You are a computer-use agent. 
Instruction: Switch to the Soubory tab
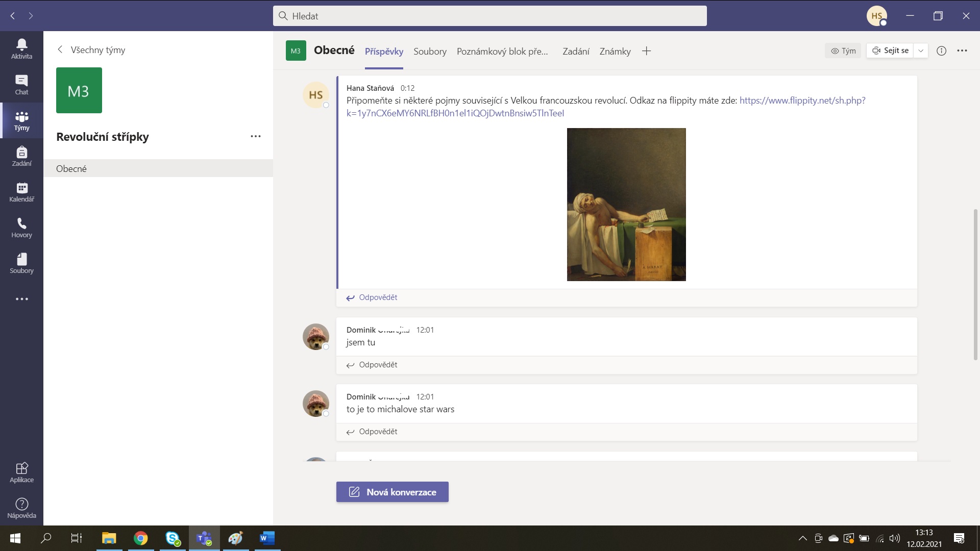(430, 51)
